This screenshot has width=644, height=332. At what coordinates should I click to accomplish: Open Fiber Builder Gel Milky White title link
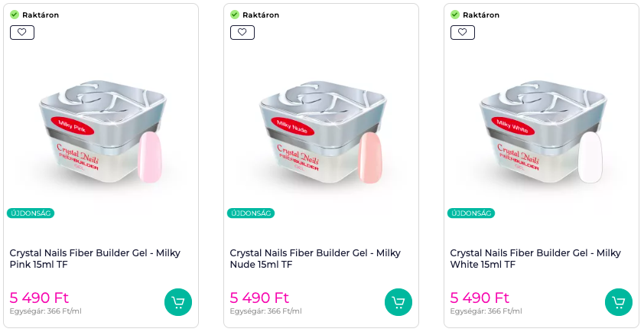click(535, 259)
